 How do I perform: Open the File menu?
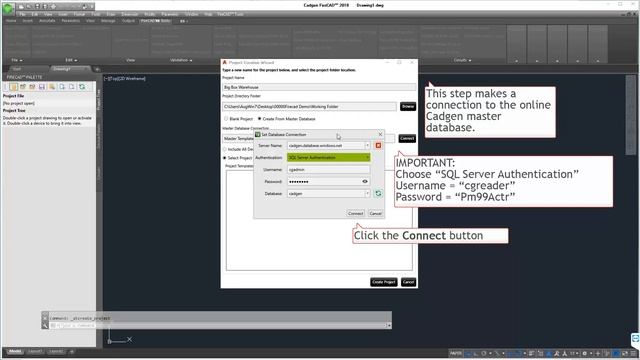click(22, 14)
